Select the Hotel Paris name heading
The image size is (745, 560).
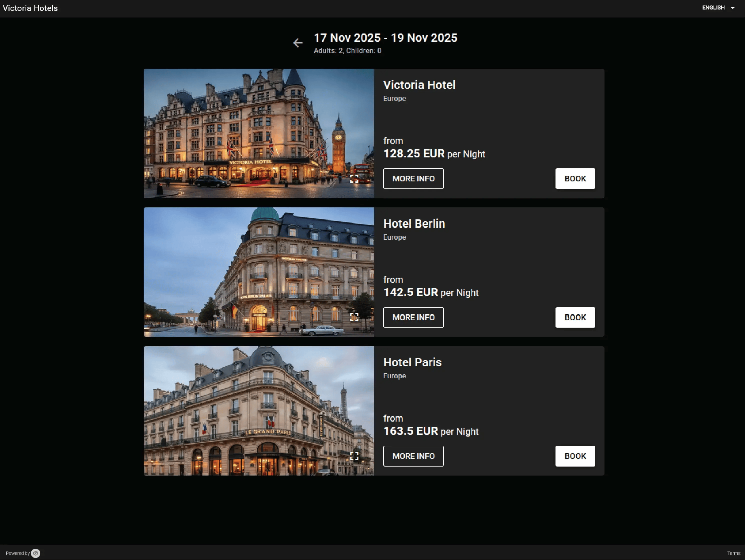click(x=412, y=362)
